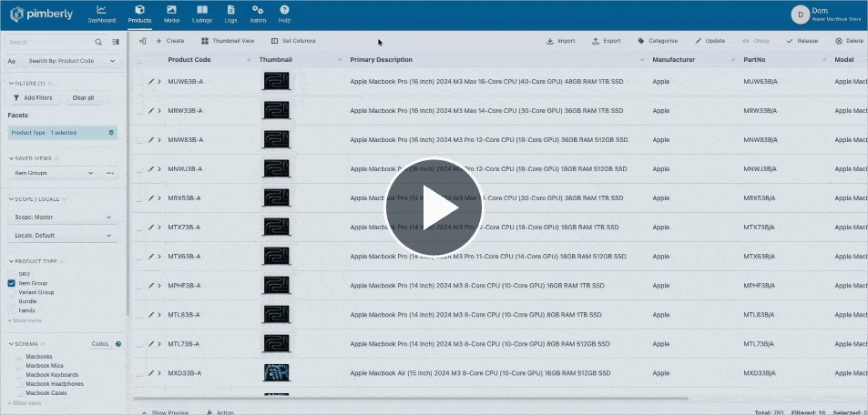Click the Update button
The height and width of the screenshot is (415, 868).
click(x=710, y=41)
